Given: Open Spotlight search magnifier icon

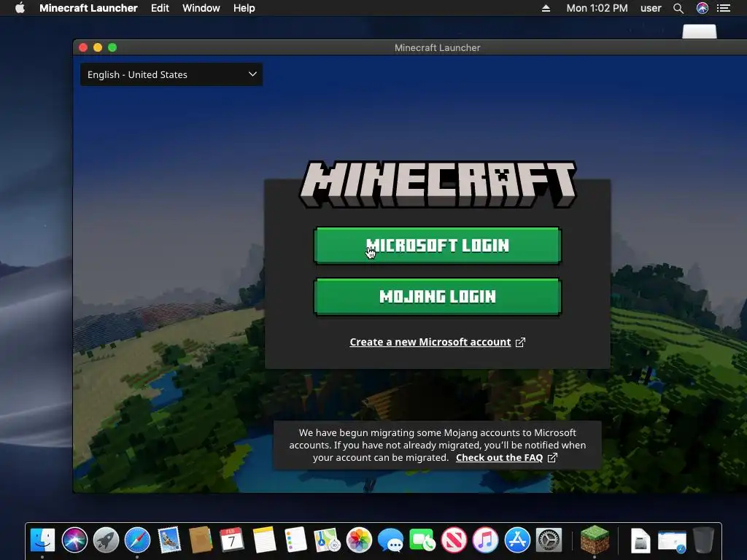Looking at the screenshot, I should point(678,8).
